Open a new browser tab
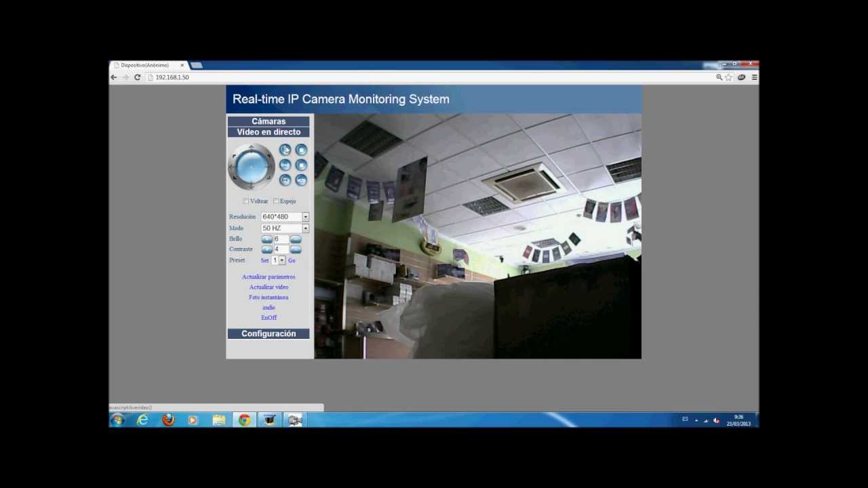Image resolution: width=868 pixels, height=488 pixels. 197,65
